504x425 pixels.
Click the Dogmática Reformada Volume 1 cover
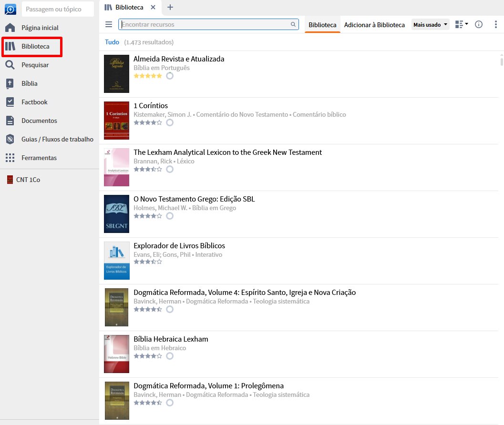[x=117, y=401]
